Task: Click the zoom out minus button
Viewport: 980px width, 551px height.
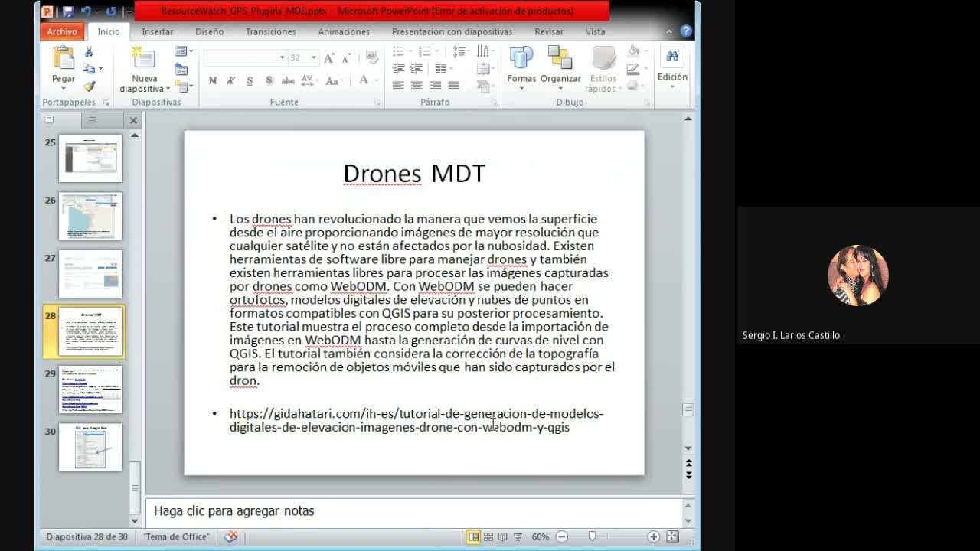Action: tap(562, 536)
